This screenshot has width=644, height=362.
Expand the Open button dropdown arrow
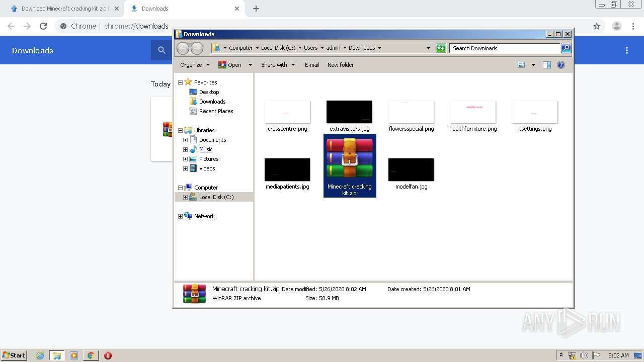250,65
